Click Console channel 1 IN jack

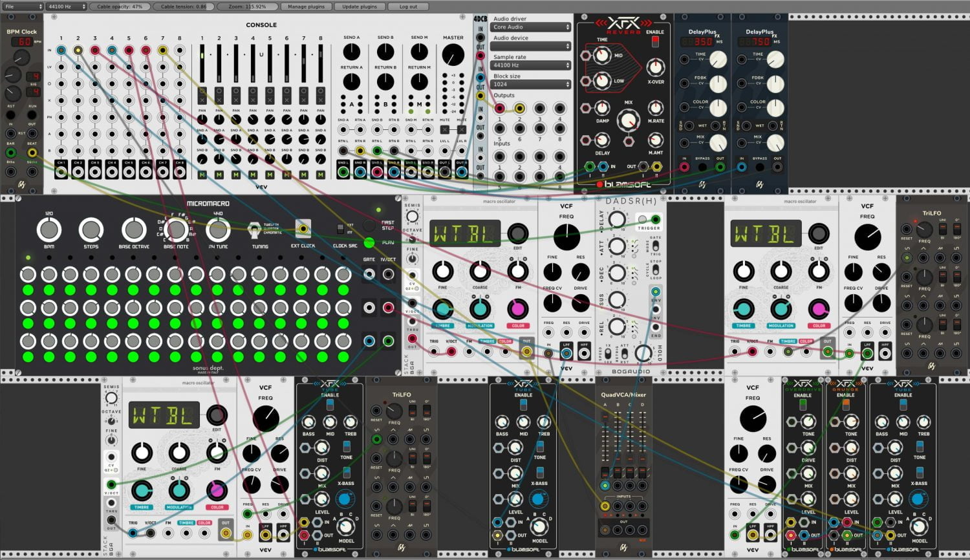(x=61, y=50)
